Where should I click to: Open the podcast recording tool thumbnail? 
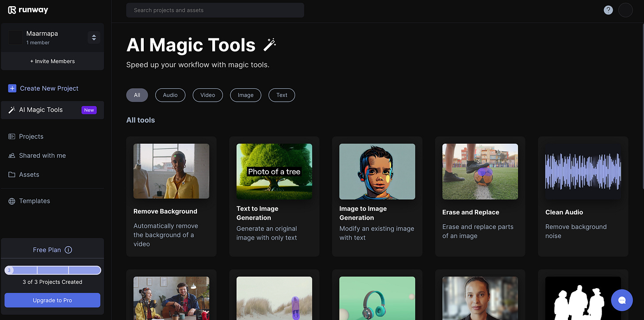(x=172, y=298)
